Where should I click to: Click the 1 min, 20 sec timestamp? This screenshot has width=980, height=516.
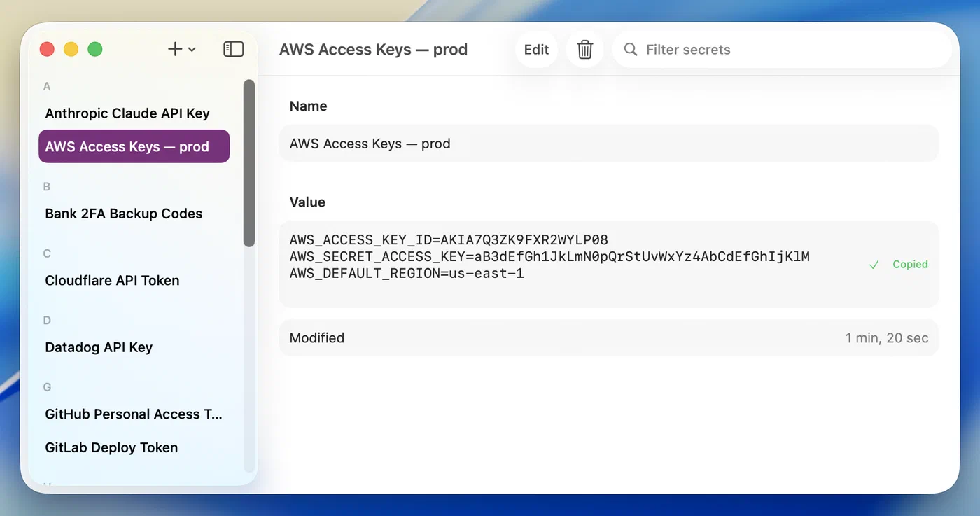tap(887, 337)
